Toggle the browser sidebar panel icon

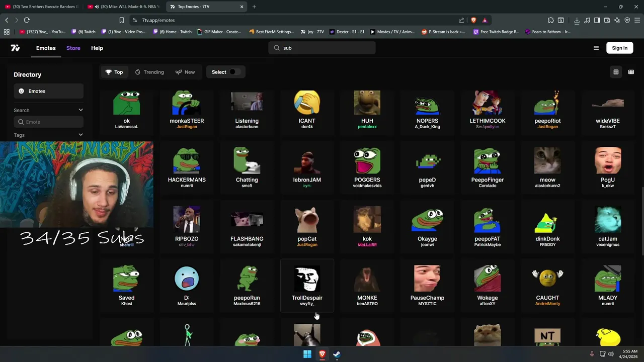[597, 20]
